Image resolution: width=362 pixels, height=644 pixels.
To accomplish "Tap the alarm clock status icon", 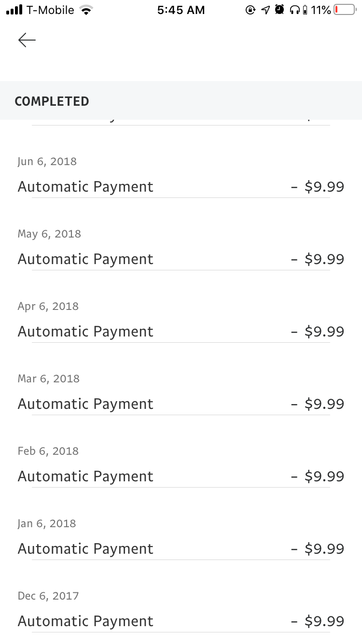I will click(x=279, y=10).
